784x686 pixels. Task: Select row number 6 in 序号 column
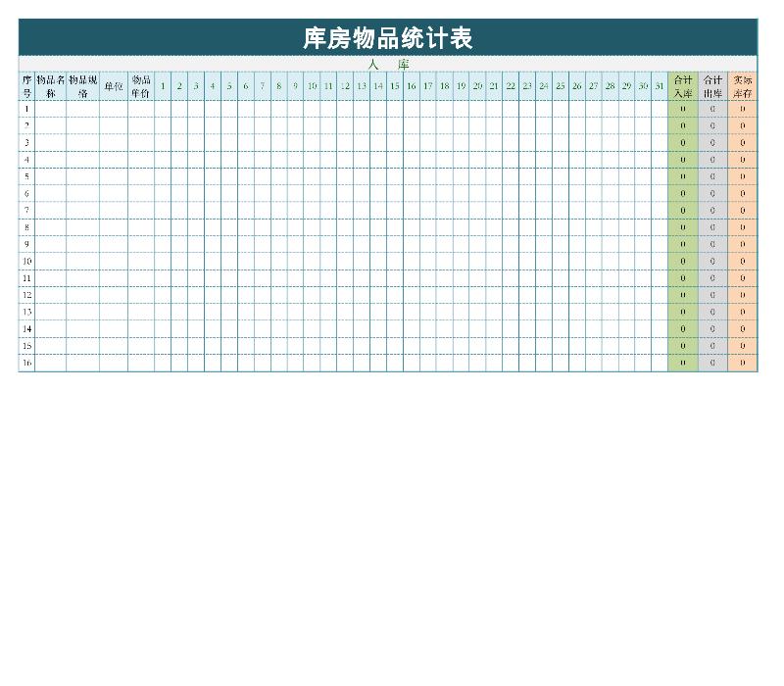pyautogui.click(x=27, y=193)
